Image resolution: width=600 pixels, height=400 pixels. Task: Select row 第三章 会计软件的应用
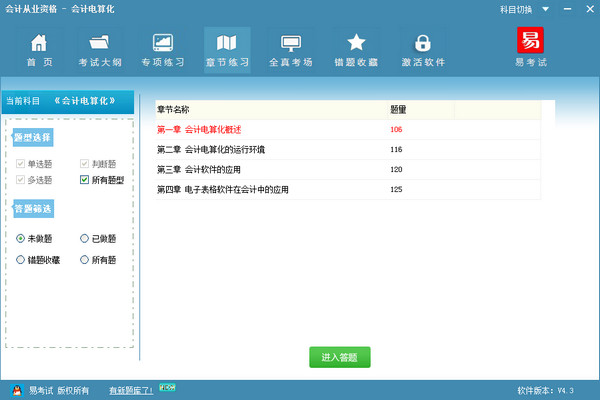tap(348, 170)
